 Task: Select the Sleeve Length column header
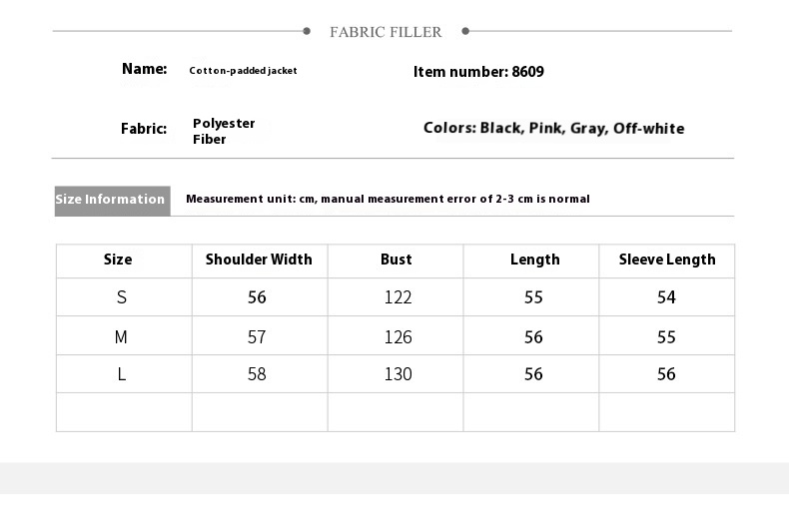[667, 260]
